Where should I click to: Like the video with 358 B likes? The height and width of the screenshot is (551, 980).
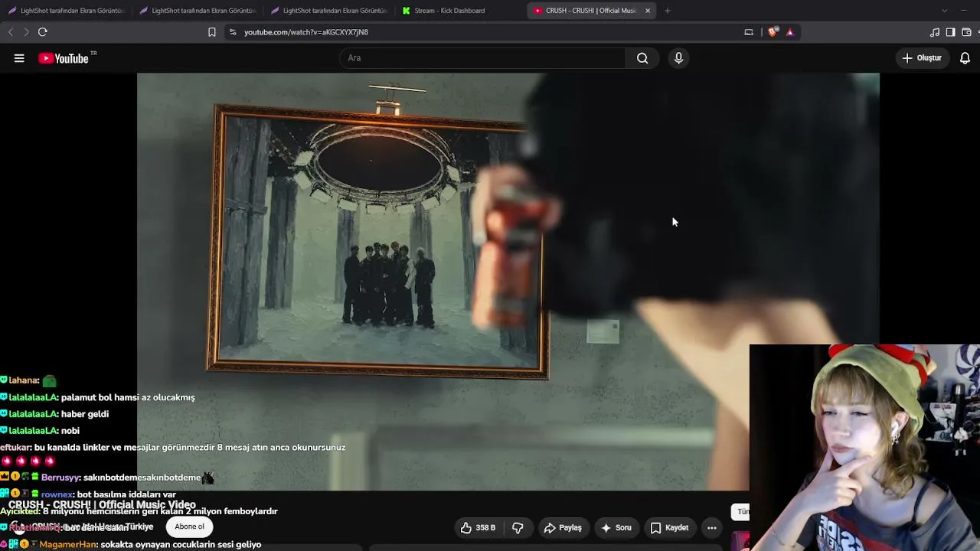point(478,527)
